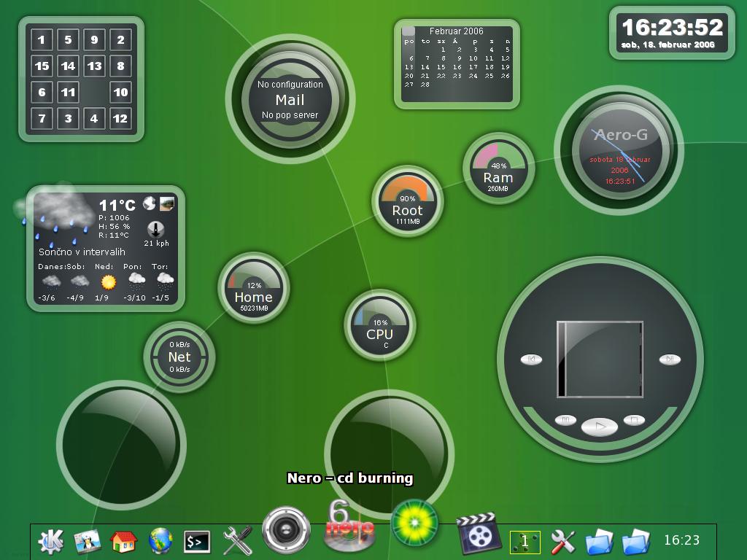Viewport: 747px width, 560px height.
Task: Move puzzle tile 5
Action: pos(68,39)
